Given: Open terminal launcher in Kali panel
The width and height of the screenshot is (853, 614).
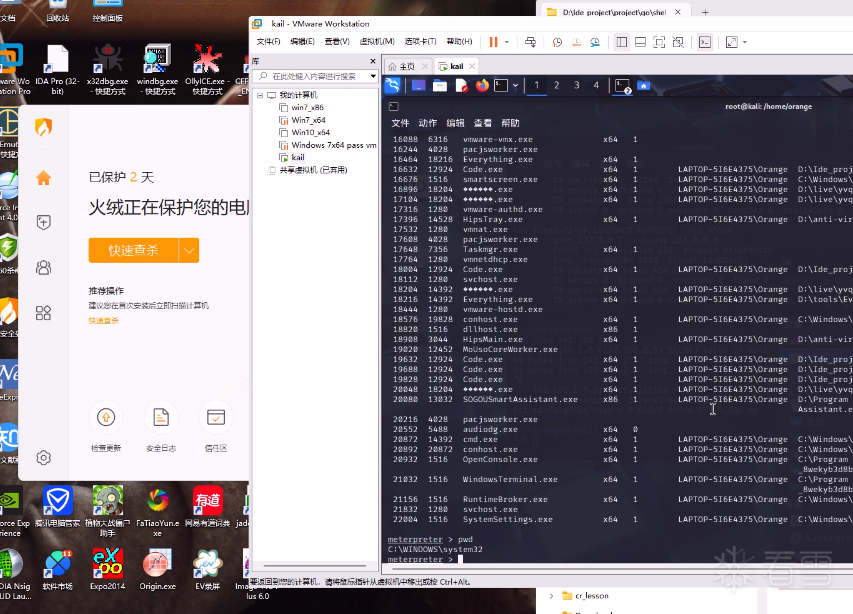Looking at the screenshot, I should [x=501, y=85].
